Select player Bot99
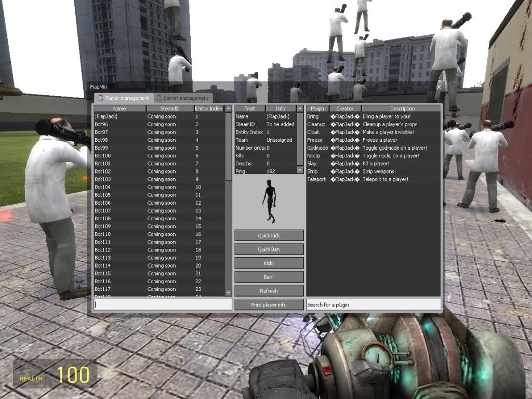 pos(159,148)
